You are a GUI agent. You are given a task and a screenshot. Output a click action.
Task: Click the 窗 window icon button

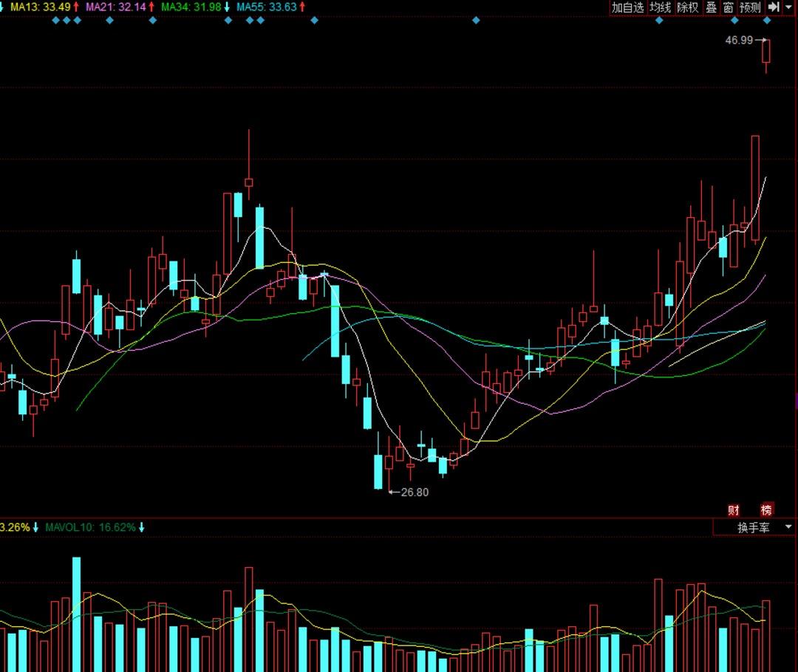tap(729, 7)
